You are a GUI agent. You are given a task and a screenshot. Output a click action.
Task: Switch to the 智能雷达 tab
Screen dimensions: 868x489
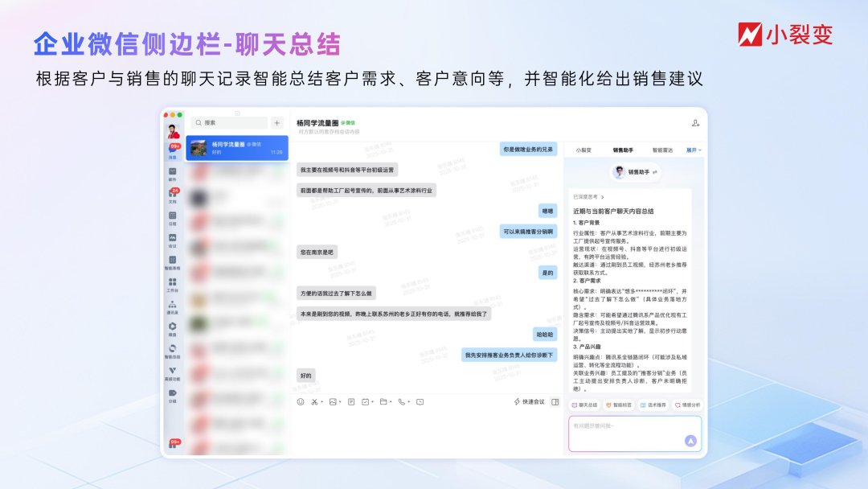tap(662, 150)
